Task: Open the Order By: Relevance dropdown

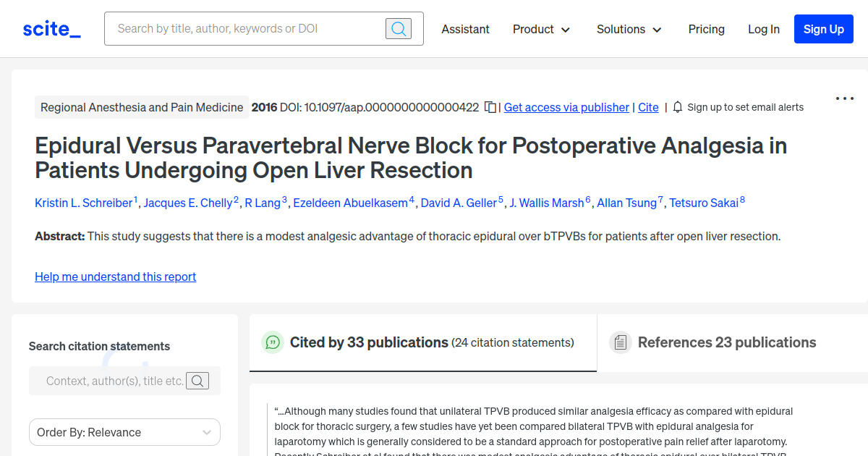Action: pyautogui.click(x=124, y=432)
